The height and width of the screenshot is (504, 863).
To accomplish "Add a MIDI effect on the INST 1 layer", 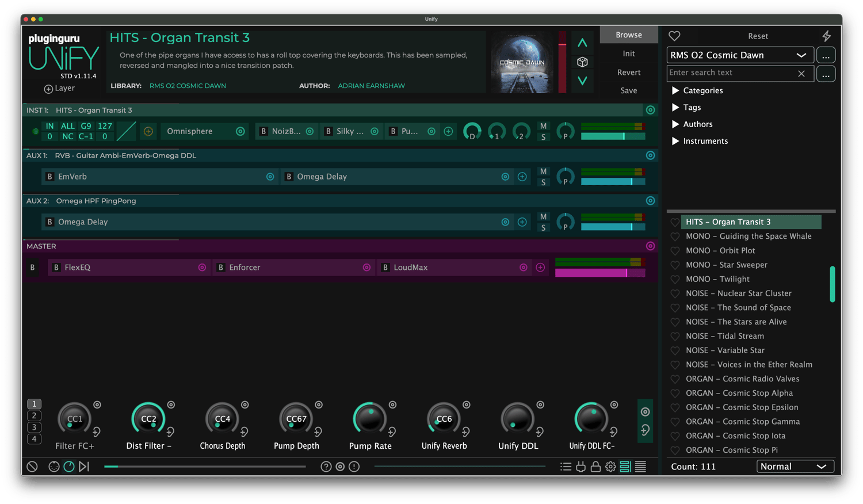I will (x=148, y=131).
